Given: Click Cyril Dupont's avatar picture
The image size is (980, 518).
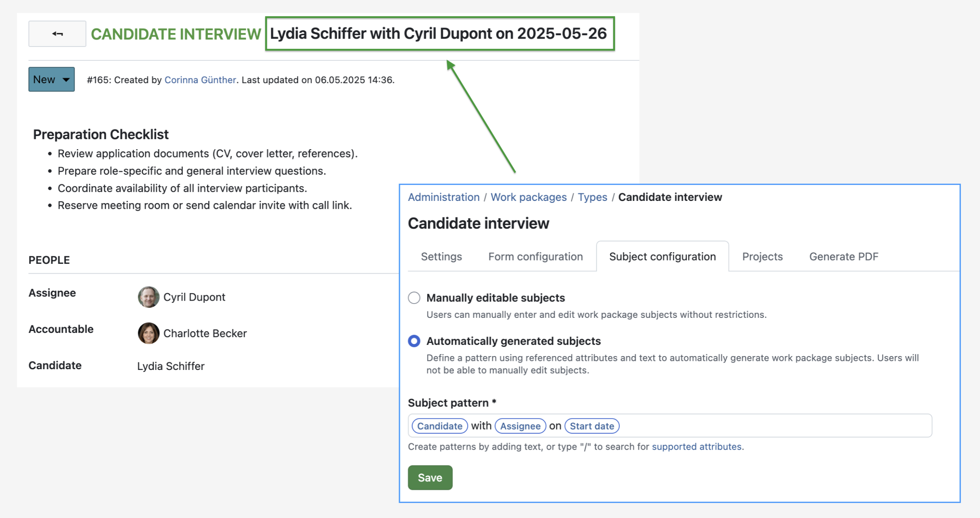Looking at the screenshot, I should pos(148,297).
